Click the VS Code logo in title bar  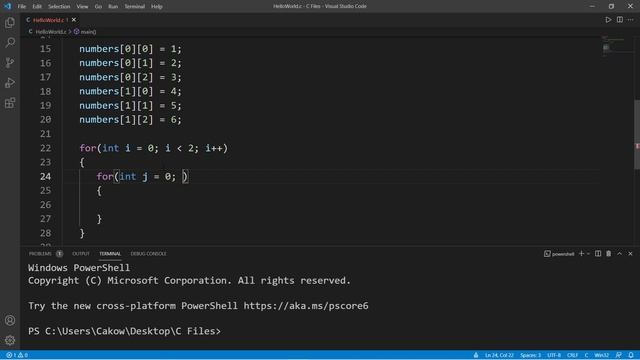(7, 6)
